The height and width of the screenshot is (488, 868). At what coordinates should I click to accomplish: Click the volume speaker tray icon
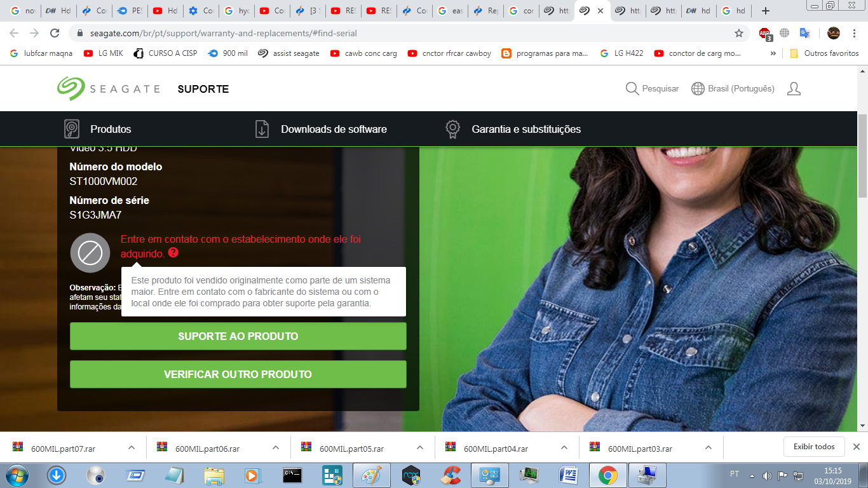point(766,475)
